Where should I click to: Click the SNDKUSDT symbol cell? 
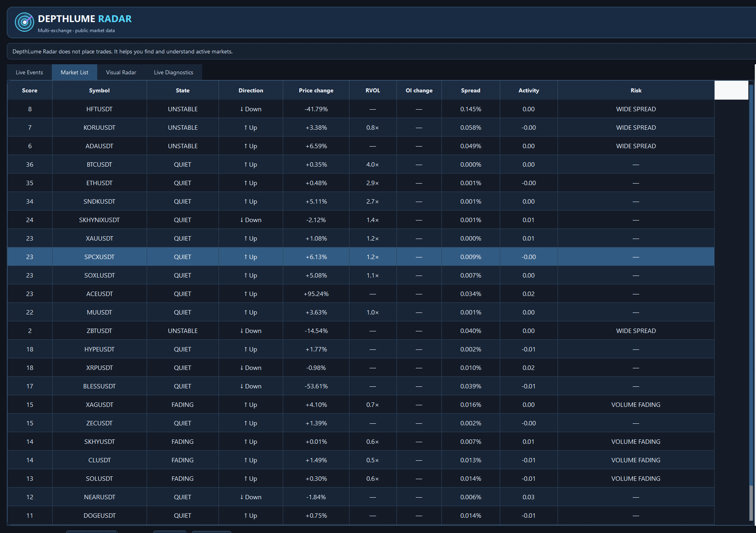pyautogui.click(x=99, y=201)
